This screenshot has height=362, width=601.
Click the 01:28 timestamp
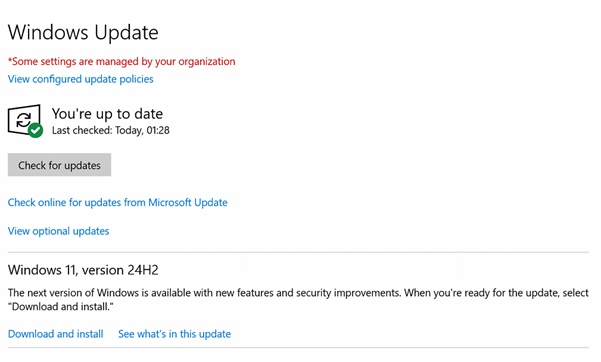pyautogui.click(x=158, y=130)
